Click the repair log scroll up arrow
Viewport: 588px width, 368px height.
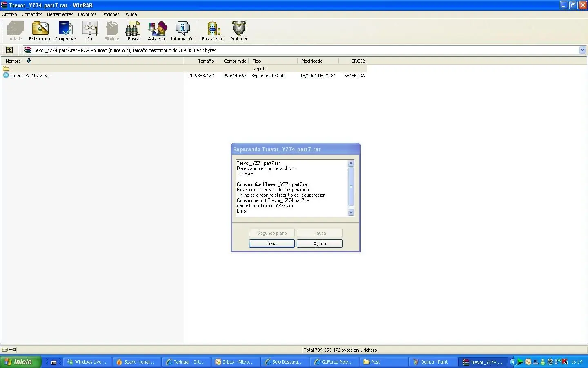click(x=351, y=164)
